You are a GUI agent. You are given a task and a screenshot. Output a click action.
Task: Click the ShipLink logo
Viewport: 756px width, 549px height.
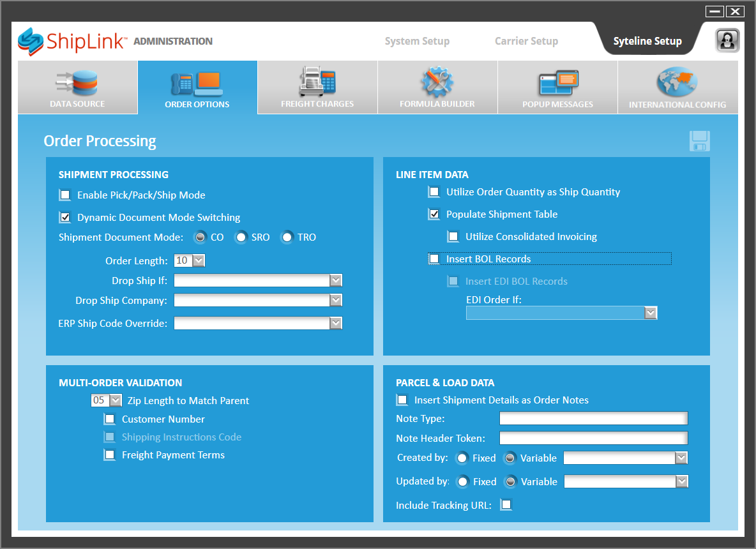tap(72, 41)
